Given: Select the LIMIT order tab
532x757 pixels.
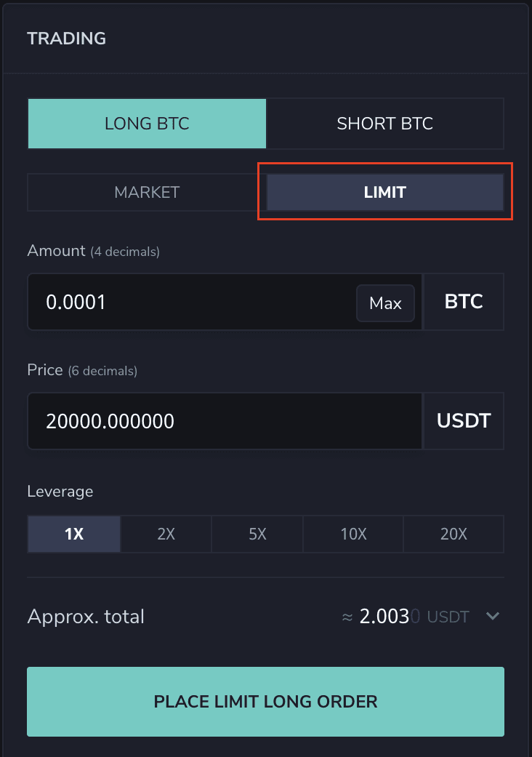Looking at the screenshot, I should [384, 193].
